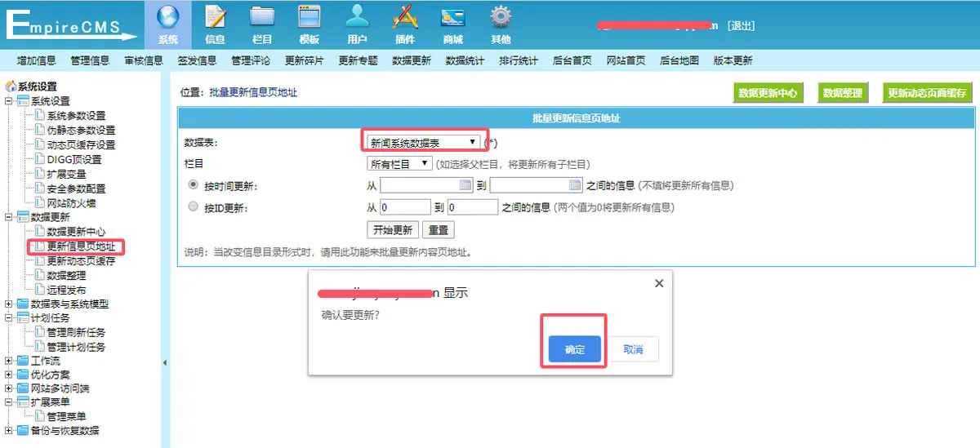
Task: Open the 新闻系统数据表 dropdown
Action: 423,142
